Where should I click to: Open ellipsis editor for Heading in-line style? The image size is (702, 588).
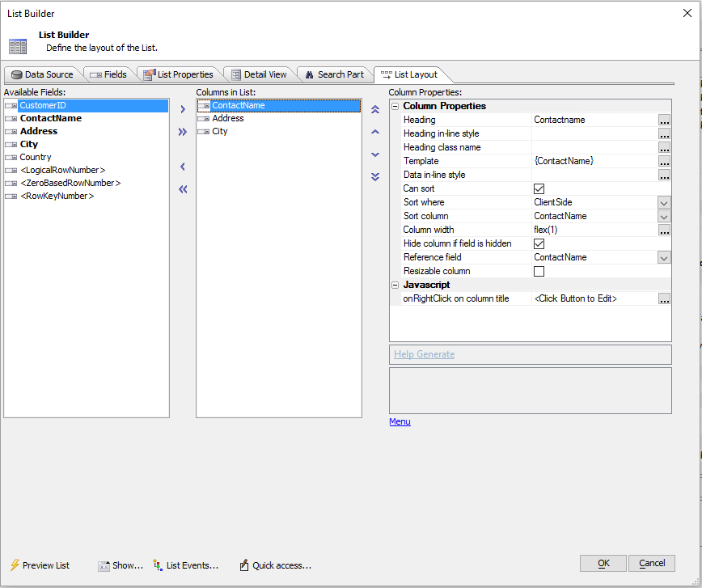pos(665,133)
